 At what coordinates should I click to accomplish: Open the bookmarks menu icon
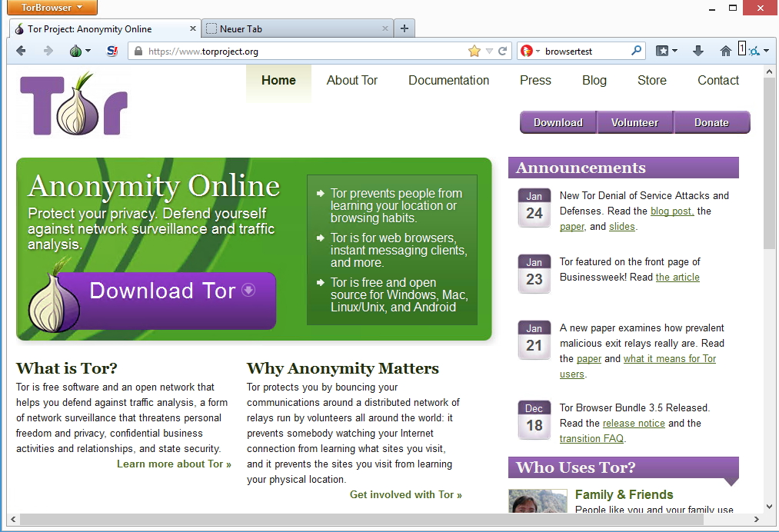(x=662, y=51)
